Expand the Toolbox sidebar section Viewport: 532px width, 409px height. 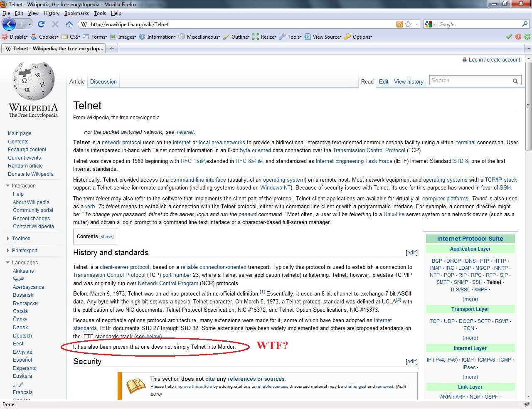[8, 239]
